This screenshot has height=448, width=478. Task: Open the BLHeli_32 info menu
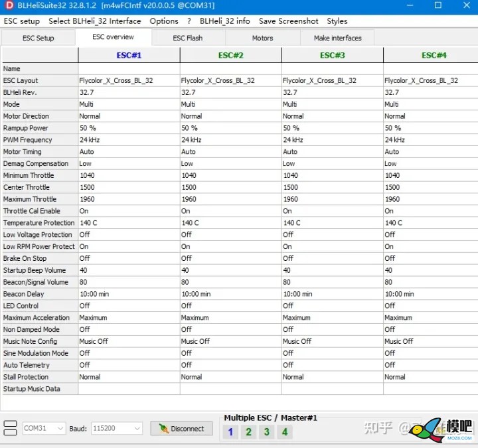[224, 21]
